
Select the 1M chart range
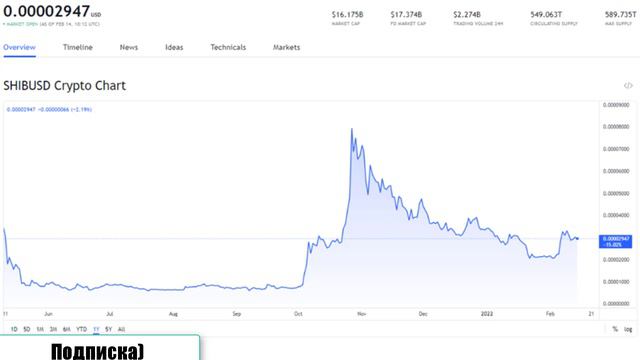(x=40, y=329)
